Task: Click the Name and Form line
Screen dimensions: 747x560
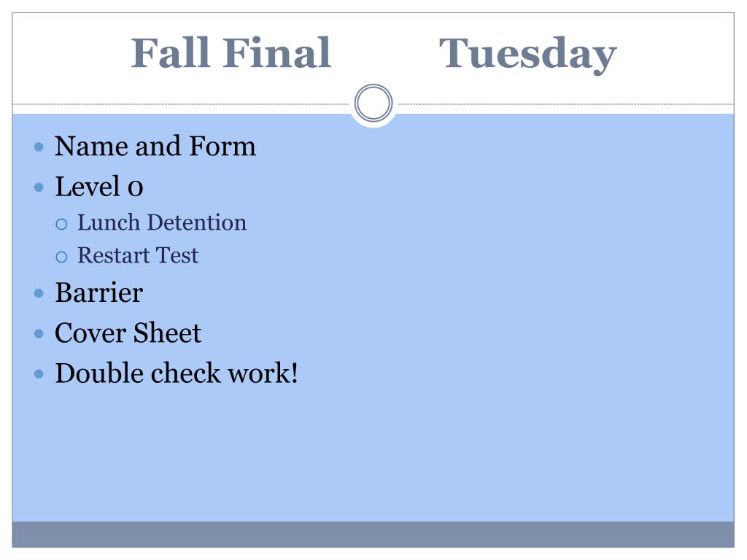Action: click(x=155, y=146)
